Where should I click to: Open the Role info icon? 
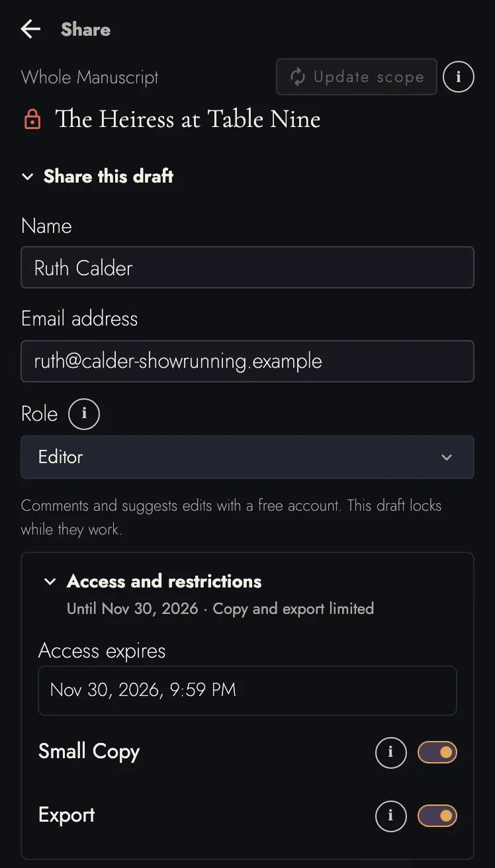(84, 414)
